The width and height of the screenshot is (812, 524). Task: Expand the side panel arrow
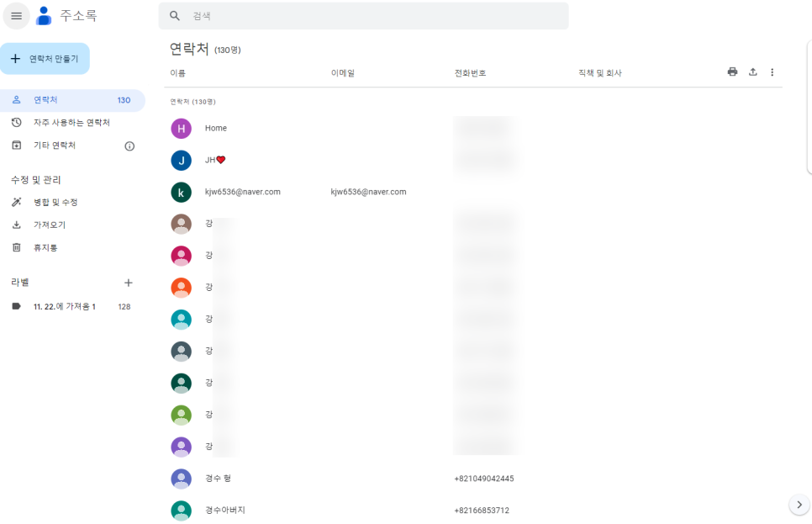point(799,505)
